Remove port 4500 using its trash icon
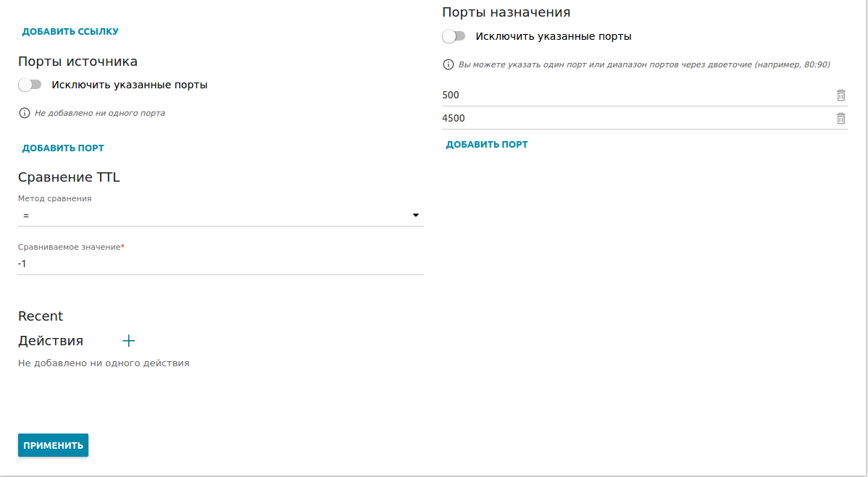Screen dimensions: 868x477 click(840, 119)
